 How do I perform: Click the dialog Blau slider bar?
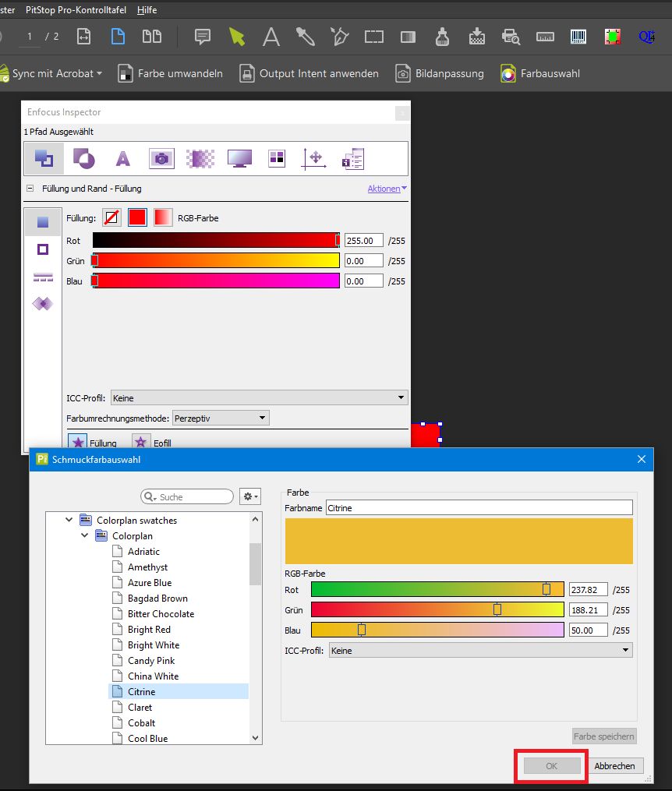click(437, 630)
